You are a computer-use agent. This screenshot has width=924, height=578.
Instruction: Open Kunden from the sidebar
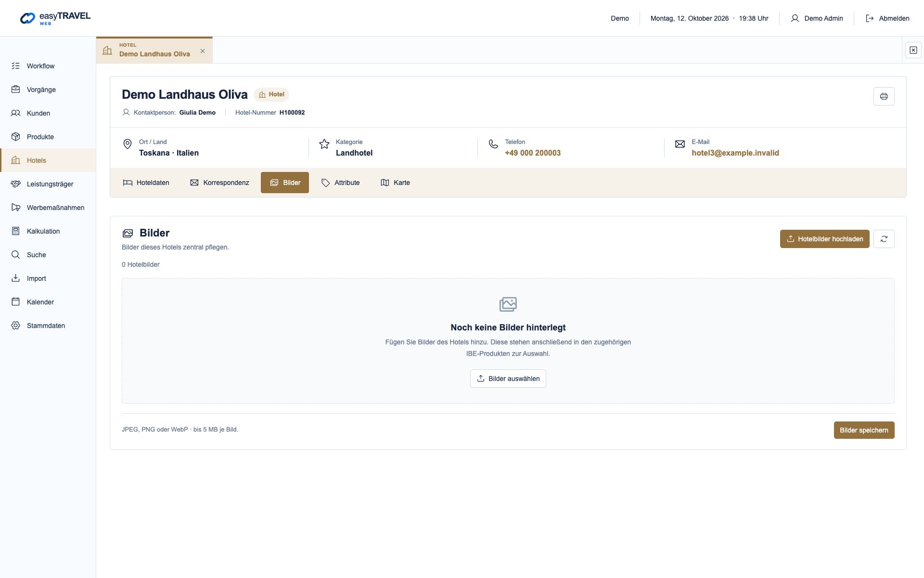point(48,113)
